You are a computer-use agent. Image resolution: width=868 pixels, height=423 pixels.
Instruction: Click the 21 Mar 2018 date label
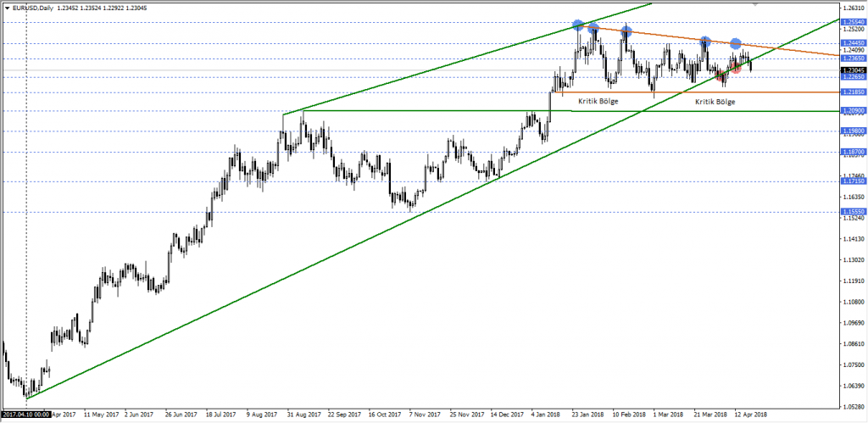click(x=710, y=415)
